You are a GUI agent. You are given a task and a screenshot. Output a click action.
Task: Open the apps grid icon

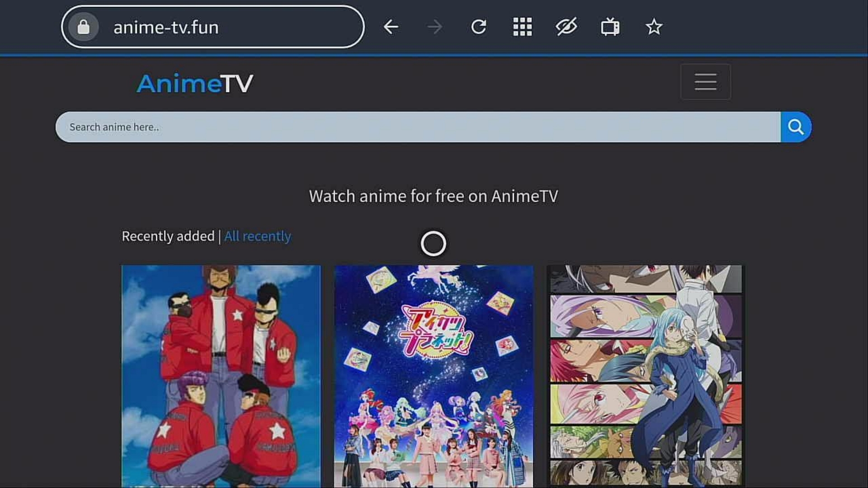(523, 27)
